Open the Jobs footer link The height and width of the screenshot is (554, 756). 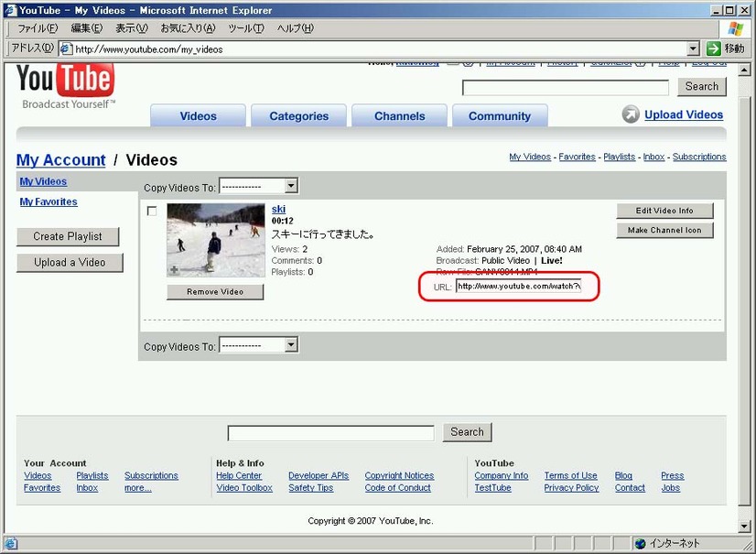[671, 488]
